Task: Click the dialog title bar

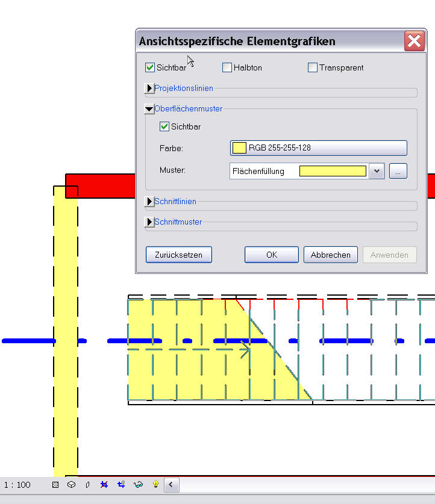Action: pos(270,41)
